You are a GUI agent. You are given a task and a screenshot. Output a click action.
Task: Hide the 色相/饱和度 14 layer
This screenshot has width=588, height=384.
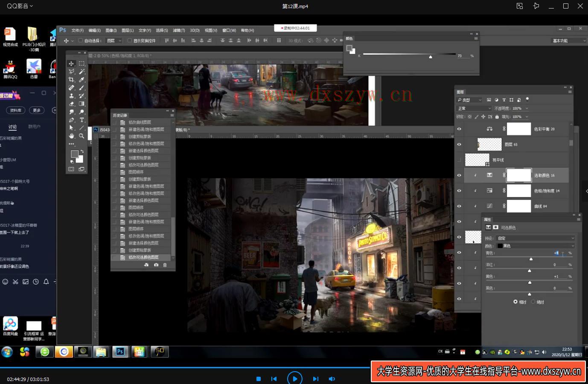(x=459, y=191)
